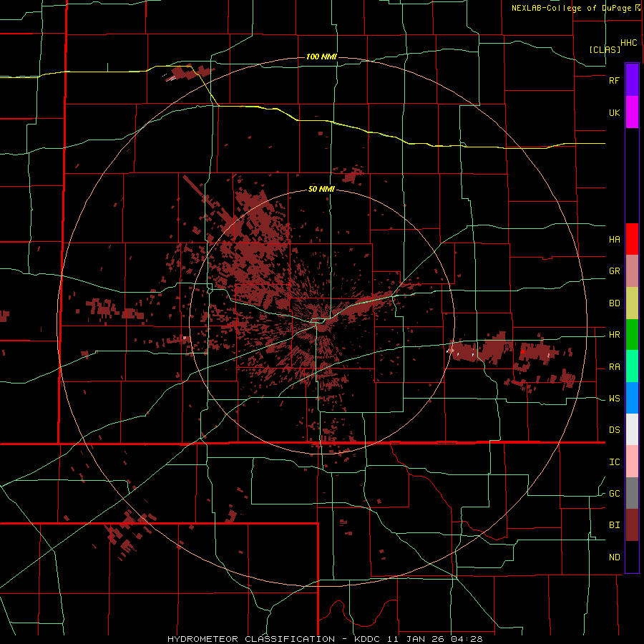The height and width of the screenshot is (644, 644).
Task: Click the GR legend label
Action: (x=614, y=271)
